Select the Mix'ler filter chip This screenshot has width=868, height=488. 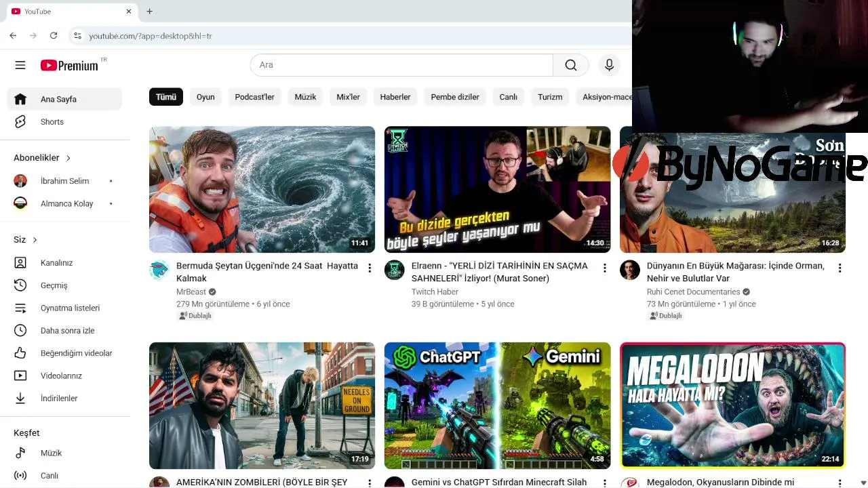(348, 97)
